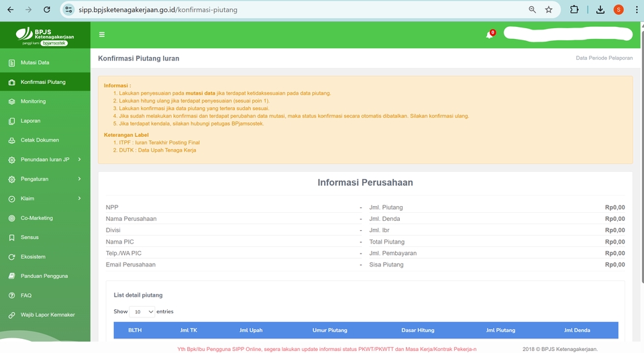The width and height of the screenshot is (644, 353).
Task: Click the Ekosistem refresh icon
Action: (12, 257)
